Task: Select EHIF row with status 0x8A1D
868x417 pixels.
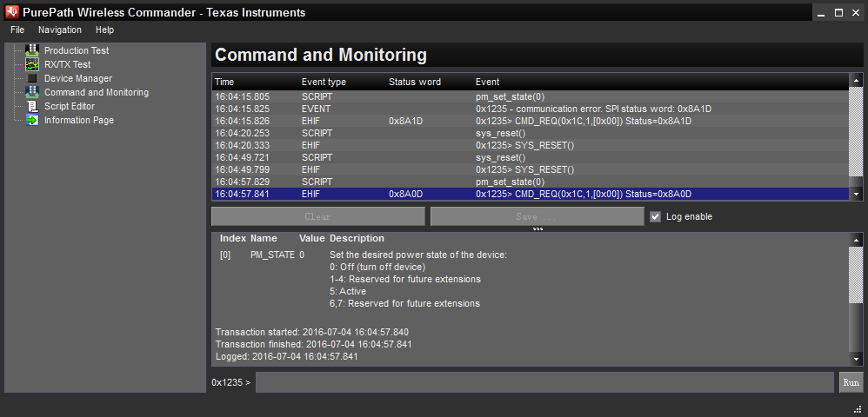Action: click(x=531, y=121)
